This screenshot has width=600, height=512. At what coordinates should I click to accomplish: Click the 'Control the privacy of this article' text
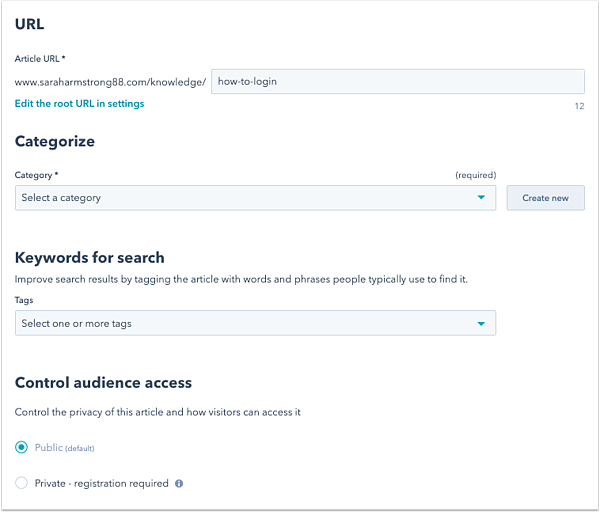(158, 412)
